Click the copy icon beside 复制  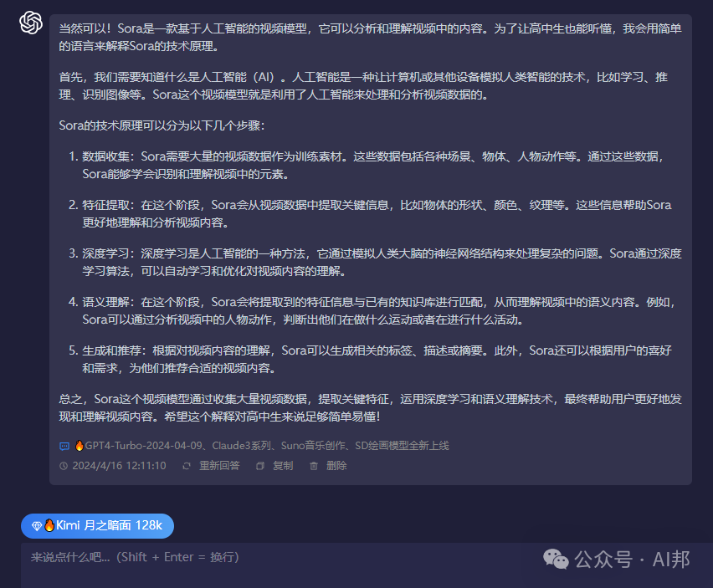[260, 466]
